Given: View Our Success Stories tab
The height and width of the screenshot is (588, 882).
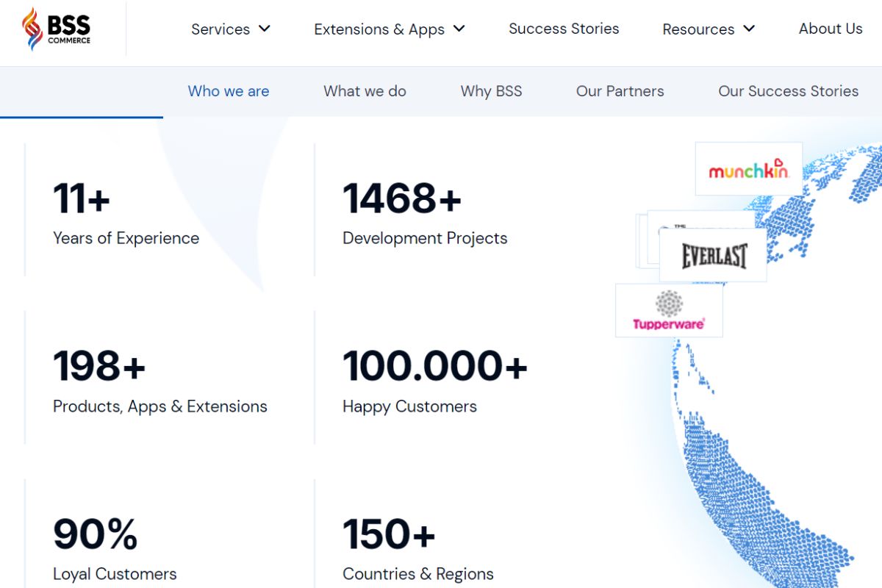Looking at the screenshot, I should pos(788,91).
